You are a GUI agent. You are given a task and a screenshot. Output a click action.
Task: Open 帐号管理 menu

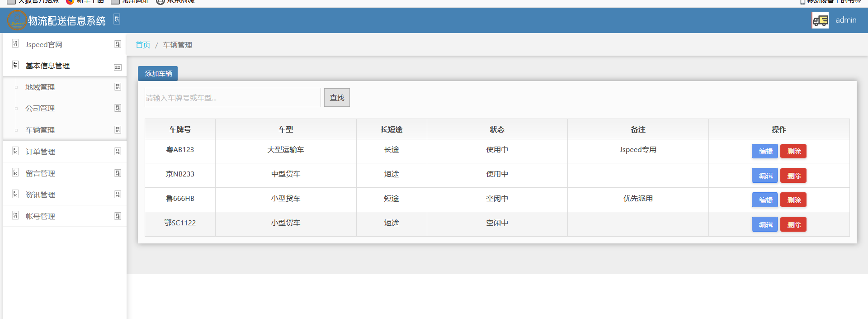65,216
